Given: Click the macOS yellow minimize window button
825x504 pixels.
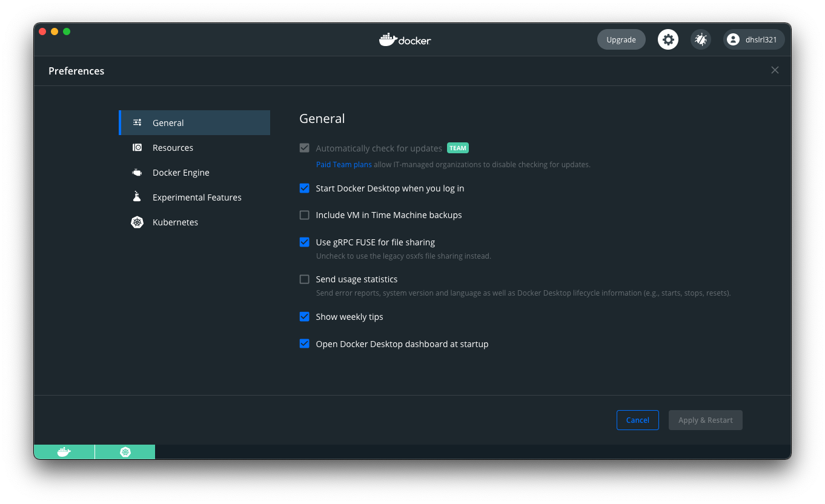Looking at the screenshot, I should (x=55, y=31).
